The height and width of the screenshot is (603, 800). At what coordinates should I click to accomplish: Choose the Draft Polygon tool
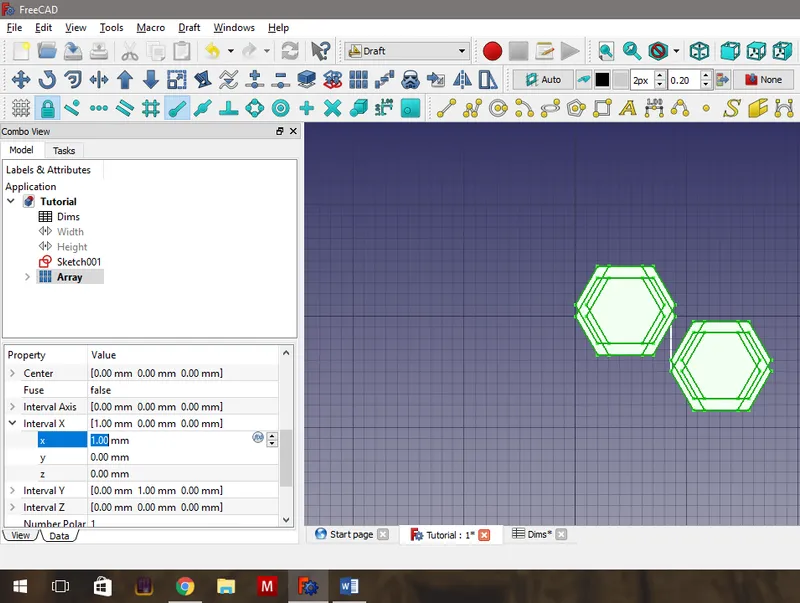(x=575, y=108)
